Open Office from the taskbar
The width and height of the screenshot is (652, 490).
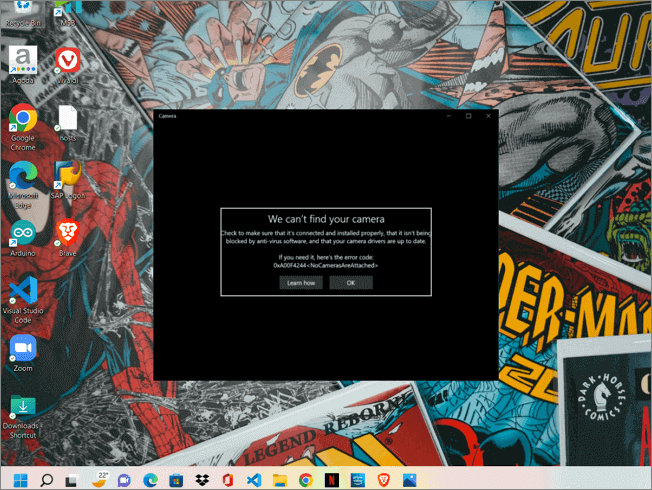click(227, 480)
